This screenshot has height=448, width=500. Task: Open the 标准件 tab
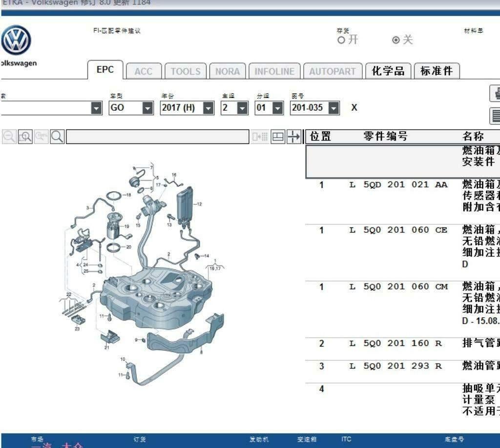437,71
